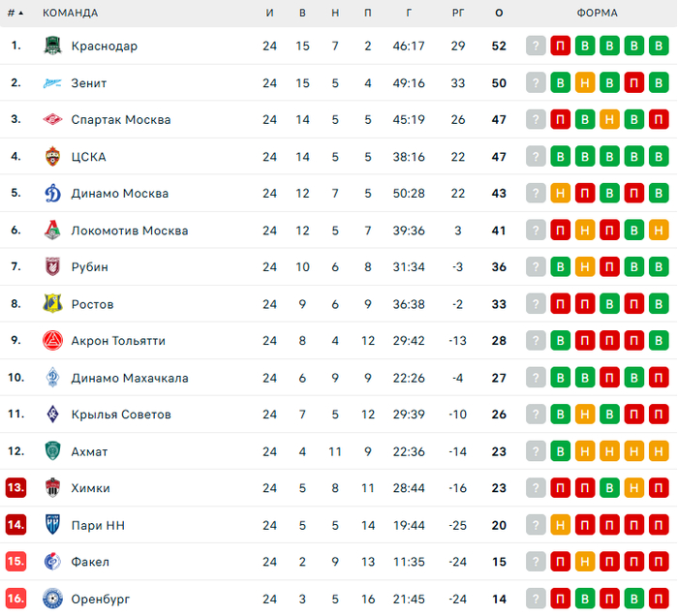Sort standings by РГ goal difference column
The height and width of the screenshot is (616, 678).
click(x=458, y=14)
